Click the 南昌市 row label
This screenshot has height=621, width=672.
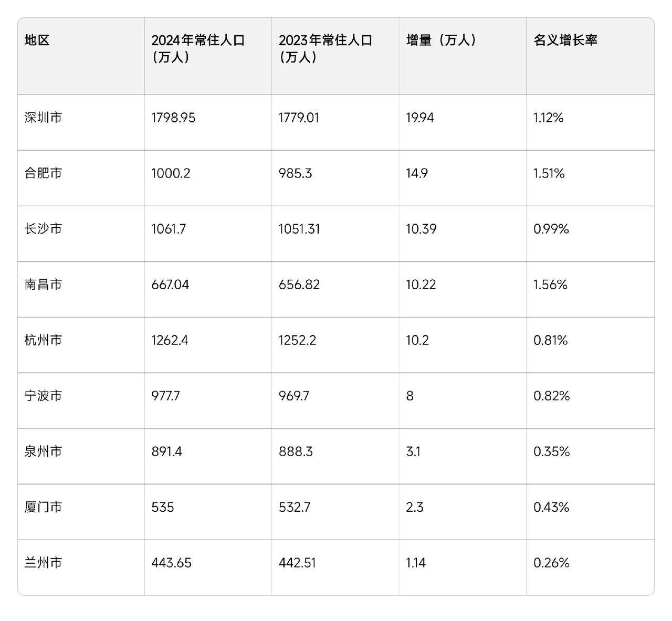tap(43, 285)
